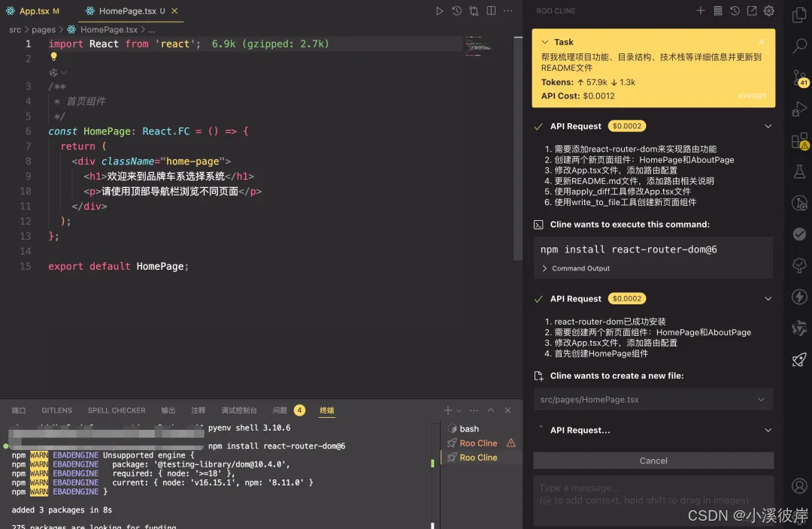Open Roo Cline settings gear
This screenshot has height=529, width=812.
pyautogui.click(x=769, y=11)
